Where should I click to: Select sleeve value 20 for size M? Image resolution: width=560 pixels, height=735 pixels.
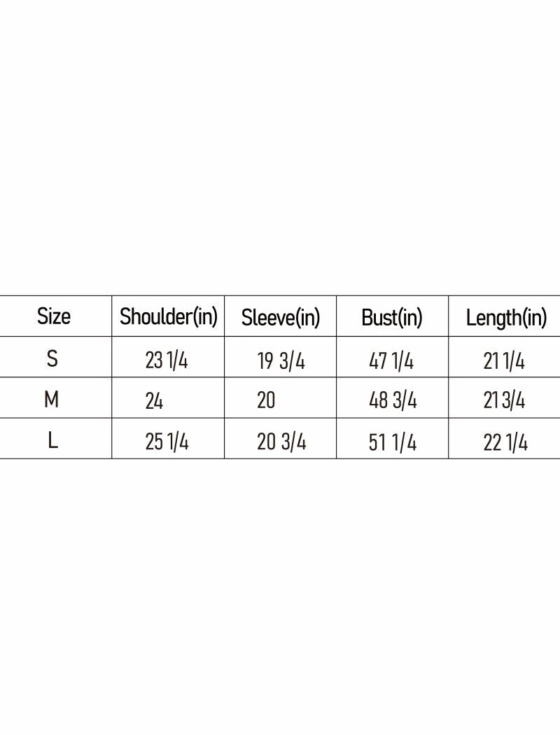click(x=267, y=400)
